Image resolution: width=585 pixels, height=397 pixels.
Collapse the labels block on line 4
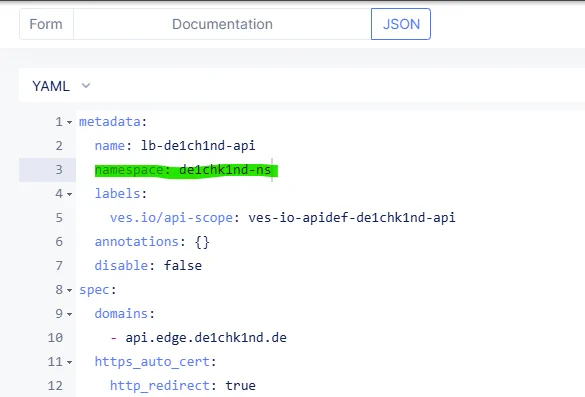point(69,194)
